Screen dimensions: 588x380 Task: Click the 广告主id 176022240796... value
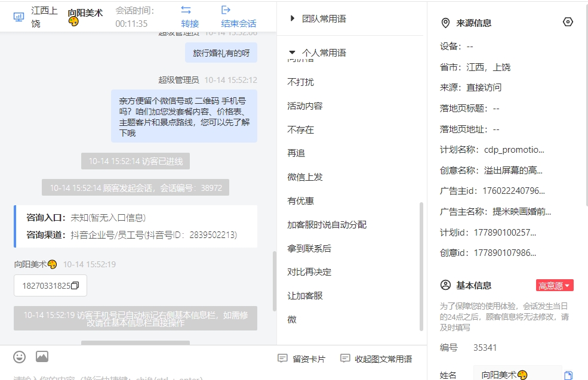tap(514, 191)
